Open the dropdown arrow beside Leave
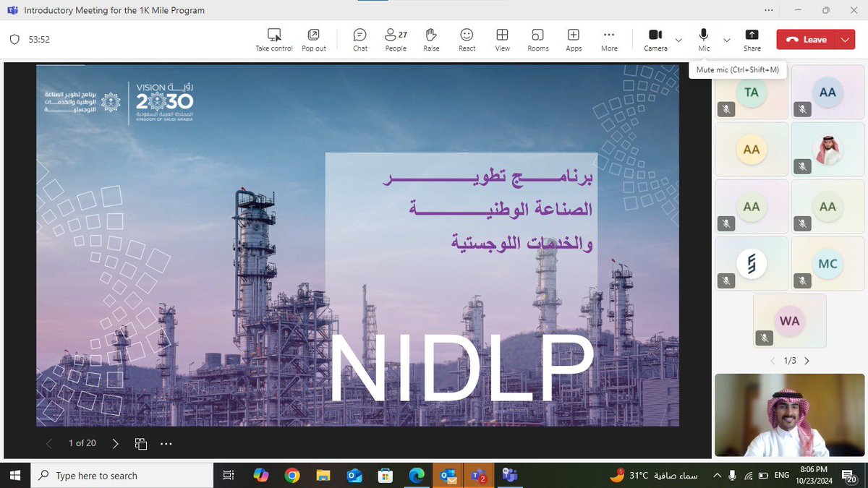Viewport: 868px width, 488px height. (845, 40)
